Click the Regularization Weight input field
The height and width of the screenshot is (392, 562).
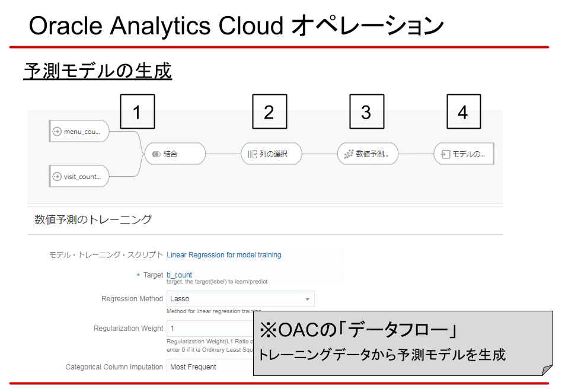point(210,328)
